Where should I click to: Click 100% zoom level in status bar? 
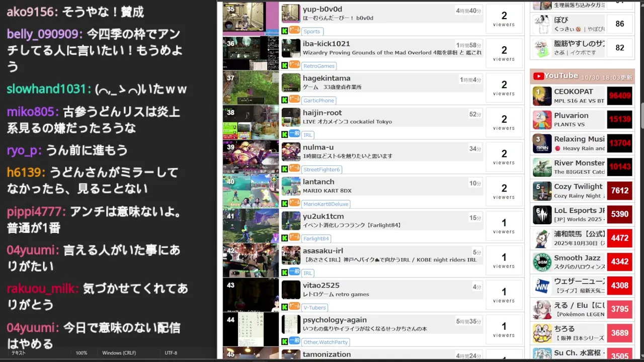[x=82, y=353]
